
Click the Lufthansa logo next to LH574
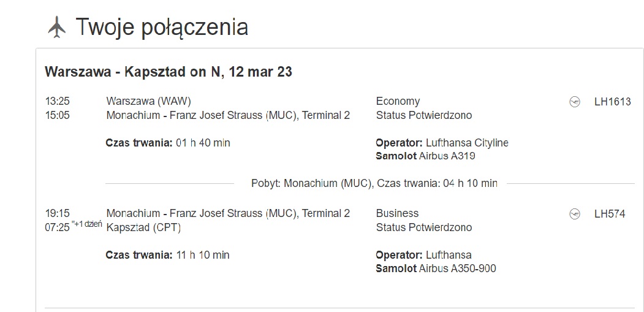575,214
